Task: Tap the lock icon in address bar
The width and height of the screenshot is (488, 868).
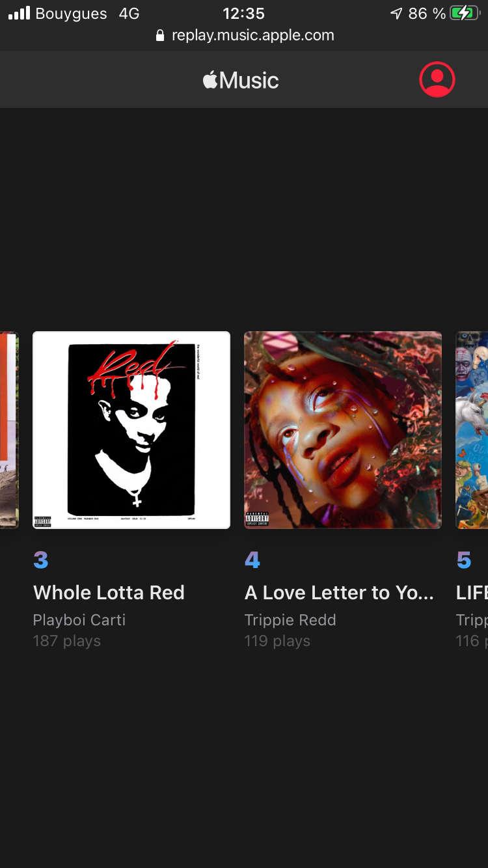Action: click(160, 36)
